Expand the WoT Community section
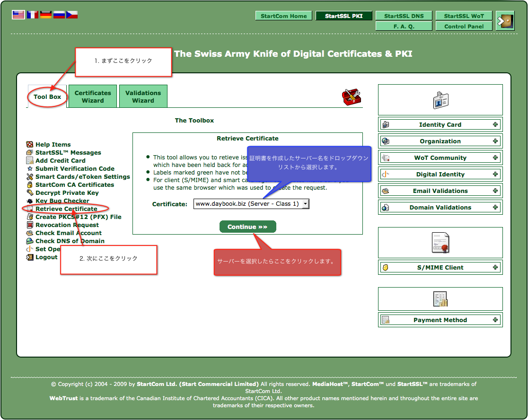The height and width of the screenshot is (420, 528). (x=495, y=157)
